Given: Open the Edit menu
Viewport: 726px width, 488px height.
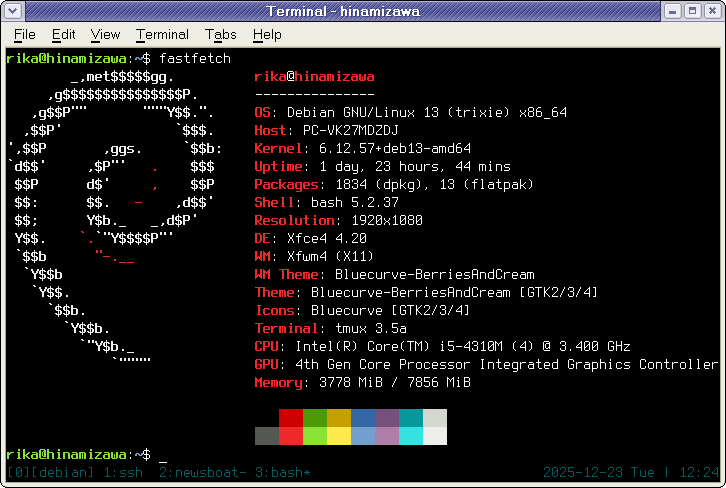Looking at the screenshot, I should 63,35.
